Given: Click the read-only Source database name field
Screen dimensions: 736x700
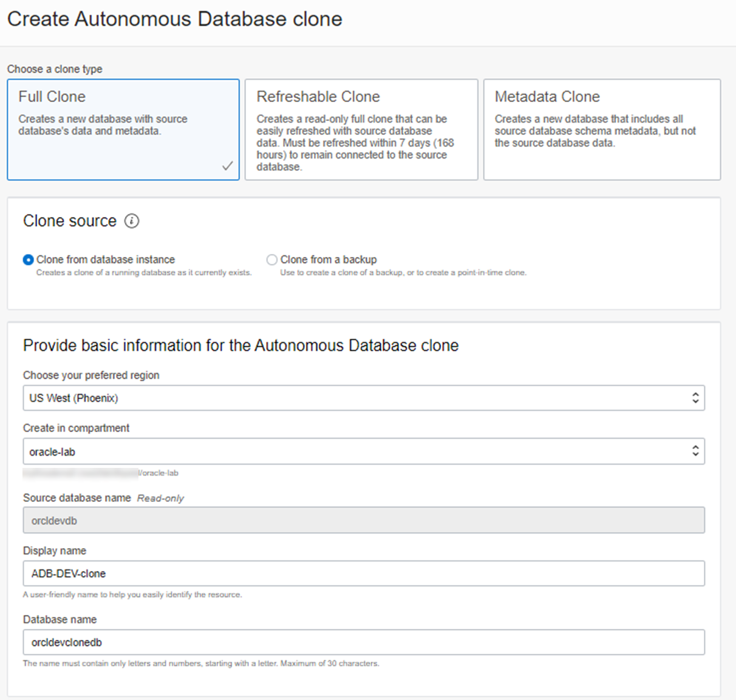Looking at the screenshot, I should [x=364, y=520].
